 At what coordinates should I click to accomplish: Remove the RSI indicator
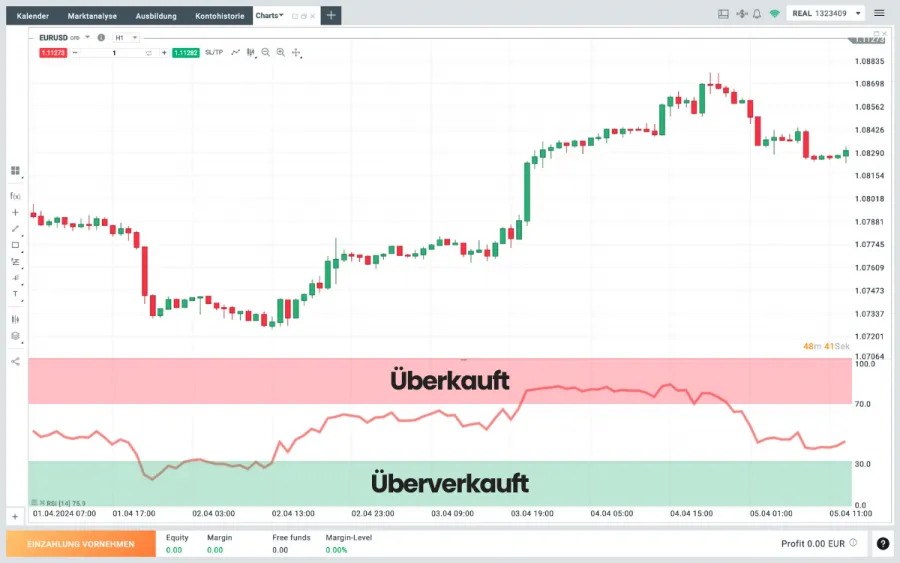(42, 503)
